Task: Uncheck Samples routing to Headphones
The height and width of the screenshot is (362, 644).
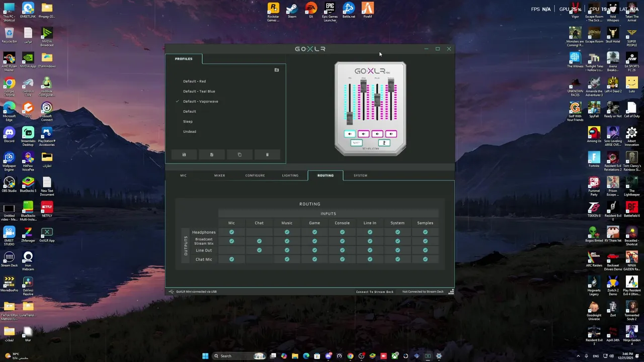Action: (x=425, y=232)
